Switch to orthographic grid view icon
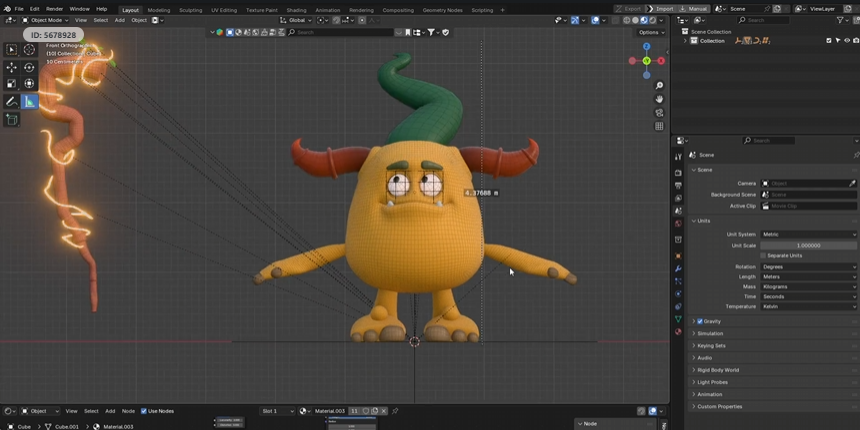This screenshot has height=430, width=860. pos(659,127)
